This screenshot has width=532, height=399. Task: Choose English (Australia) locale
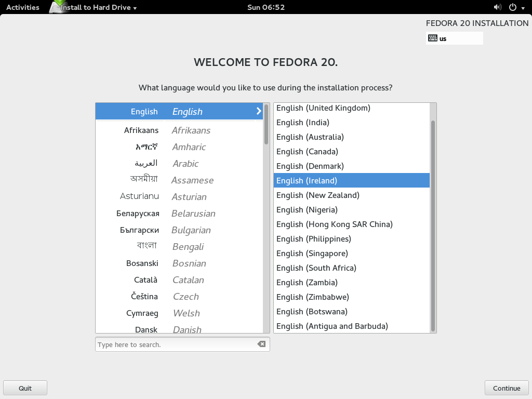[x=352, y=137]
